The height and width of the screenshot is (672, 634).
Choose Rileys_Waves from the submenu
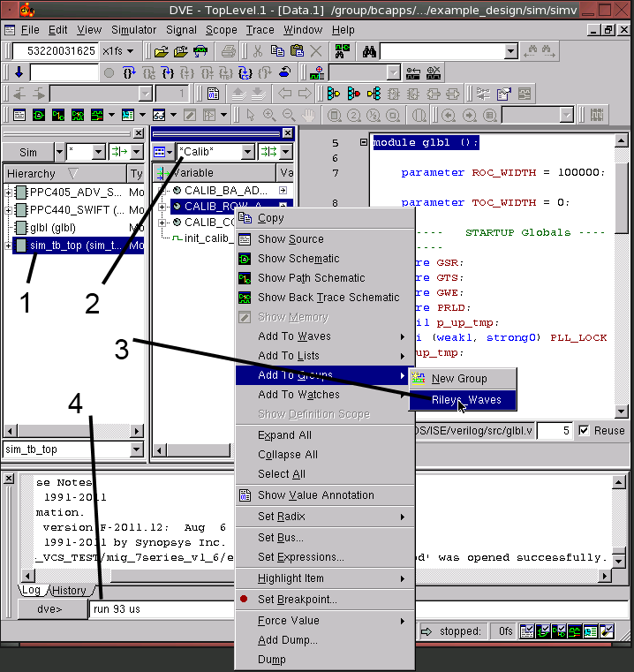[465, 400]
